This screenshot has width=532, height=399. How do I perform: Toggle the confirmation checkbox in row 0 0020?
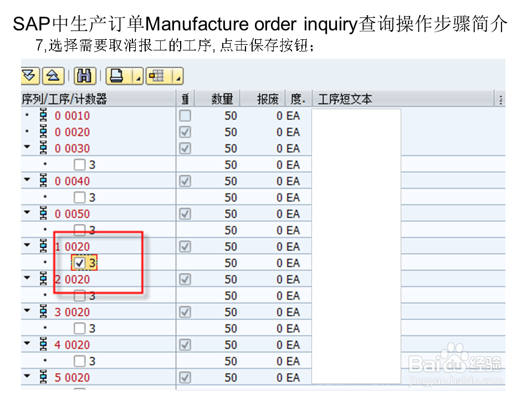click(x=185, y=132)
